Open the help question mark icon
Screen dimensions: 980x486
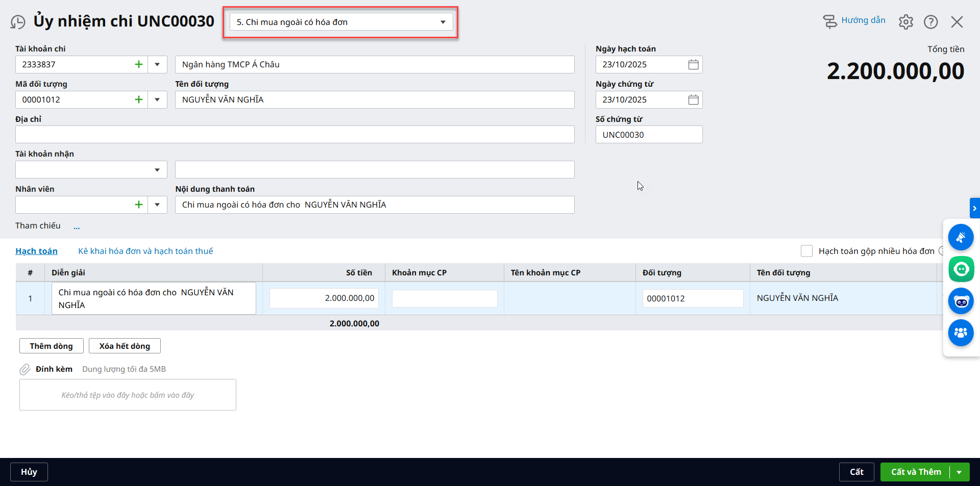point(930,22)
